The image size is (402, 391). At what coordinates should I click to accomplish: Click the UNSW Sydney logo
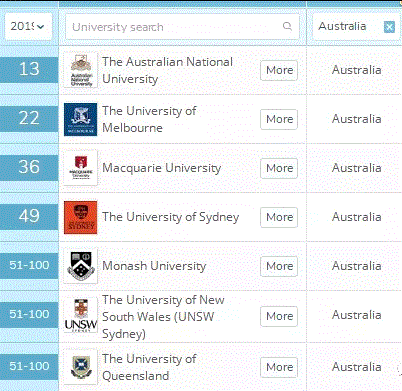[81, 315]
